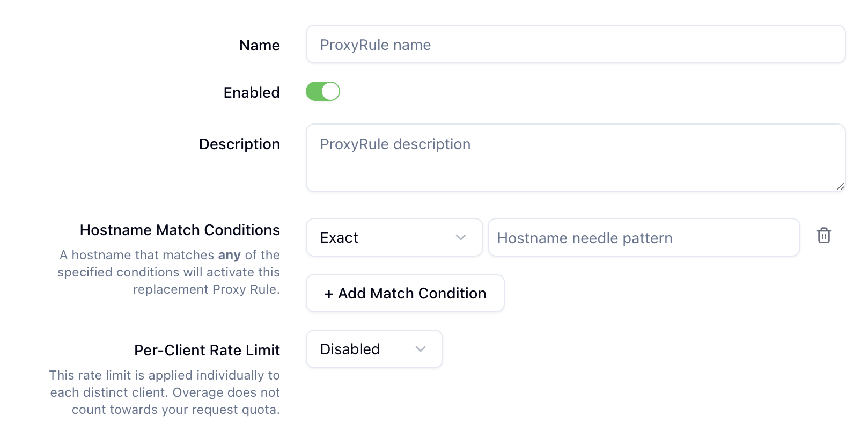Click the chevron arrow in the Exact selector

coord(460,237)
